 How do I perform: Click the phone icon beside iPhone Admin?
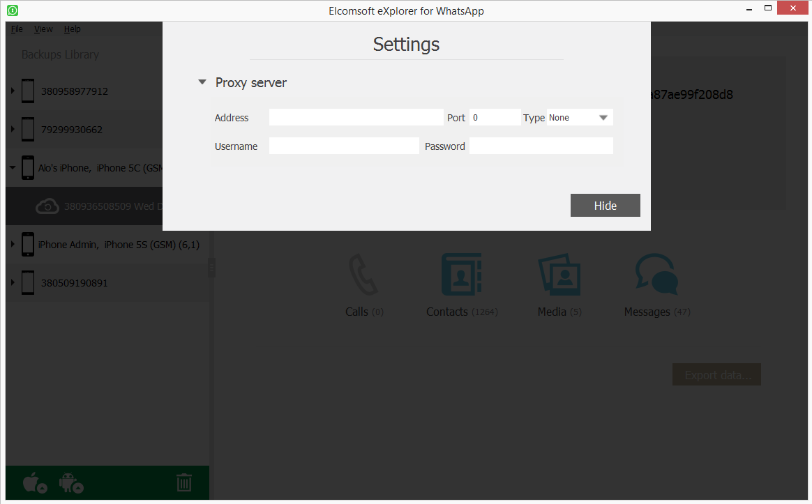click(28, 244)
